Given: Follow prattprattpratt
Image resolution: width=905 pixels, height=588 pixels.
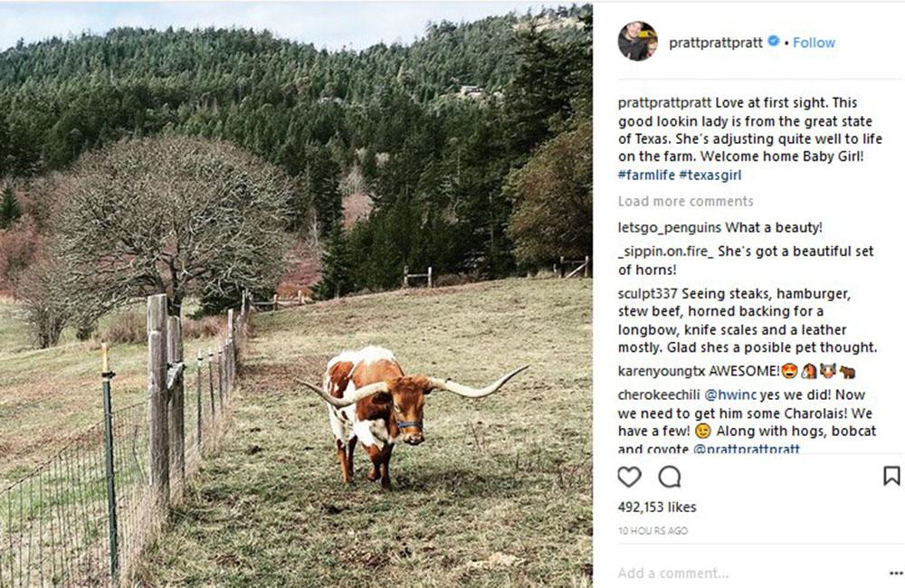Looking at the screenshot, I should click(814, 43).
